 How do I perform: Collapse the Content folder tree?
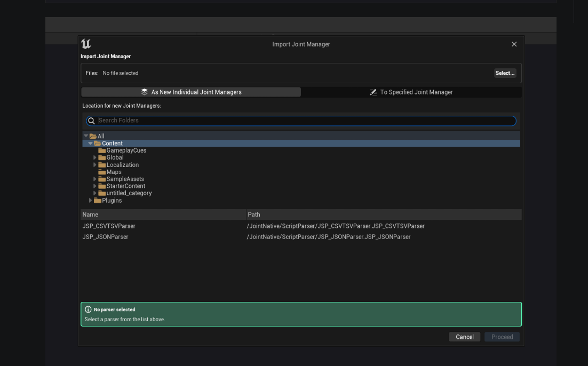coord(90,144)
